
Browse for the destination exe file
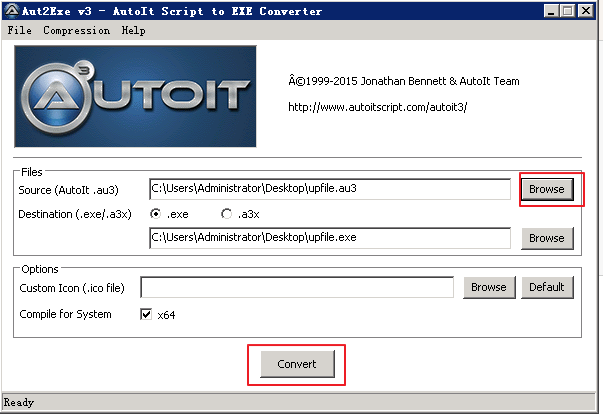[547, 238]
